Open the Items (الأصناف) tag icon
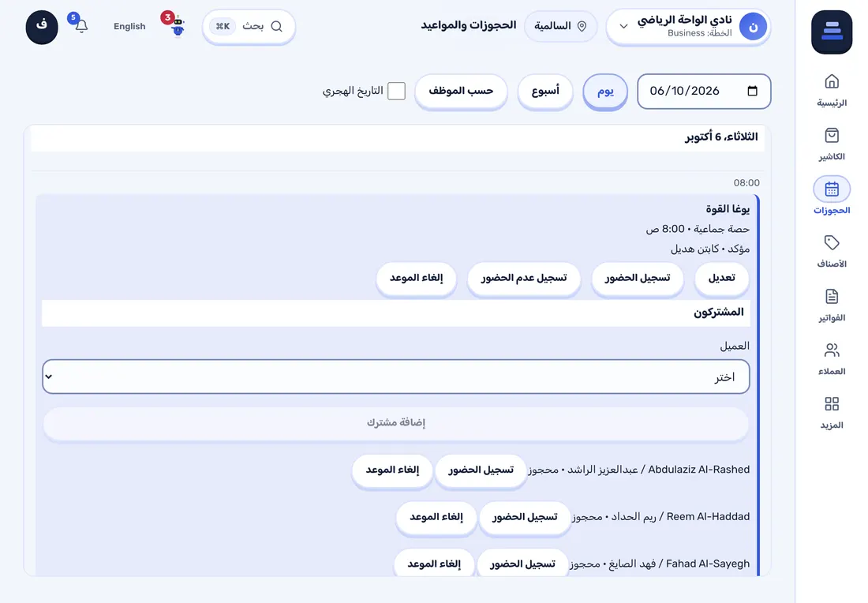Screen dimensions: 868x603 (x=832, y=243)
